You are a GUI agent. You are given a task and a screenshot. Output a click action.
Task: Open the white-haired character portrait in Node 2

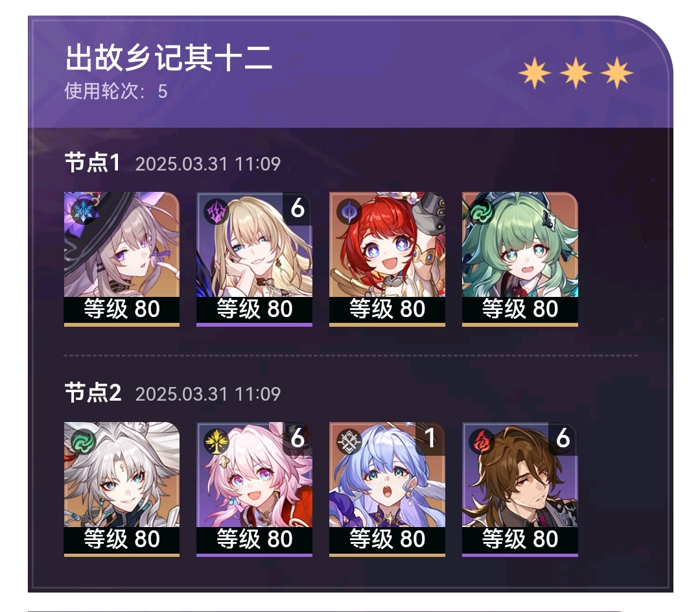coord(122,489)
